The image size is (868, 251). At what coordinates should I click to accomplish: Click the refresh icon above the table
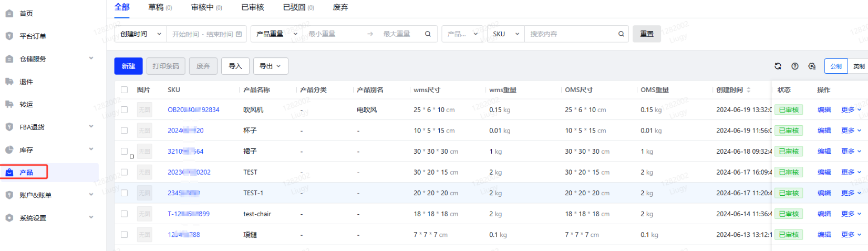pyautogui.click(x=778, y=66)
